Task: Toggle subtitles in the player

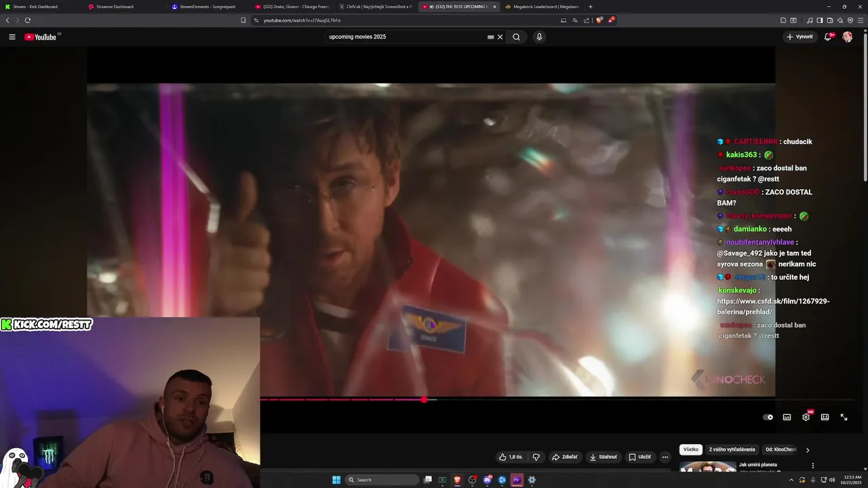Action: (787, 418)
